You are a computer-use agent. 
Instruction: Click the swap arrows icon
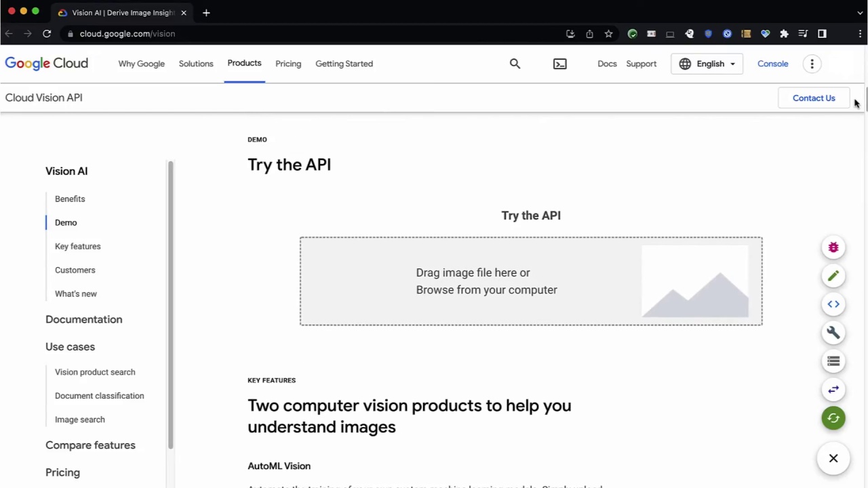[833, 389]
